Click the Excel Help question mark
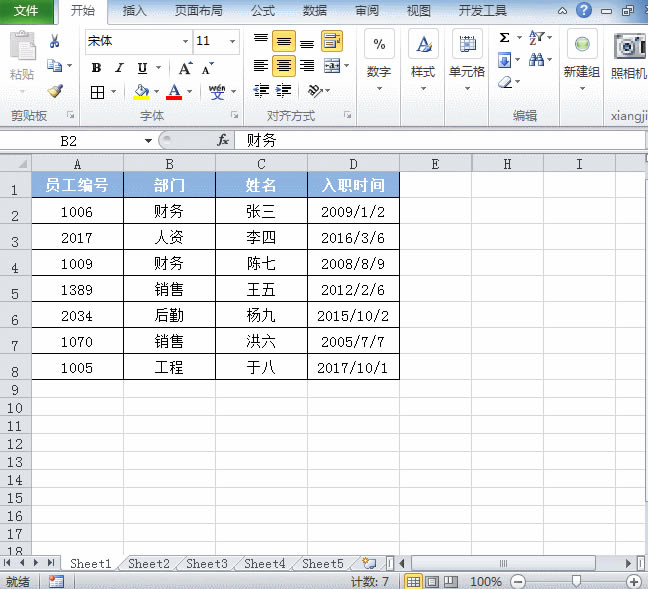The width and height of the screenshot is (648, 589). [x=584, y=10]
